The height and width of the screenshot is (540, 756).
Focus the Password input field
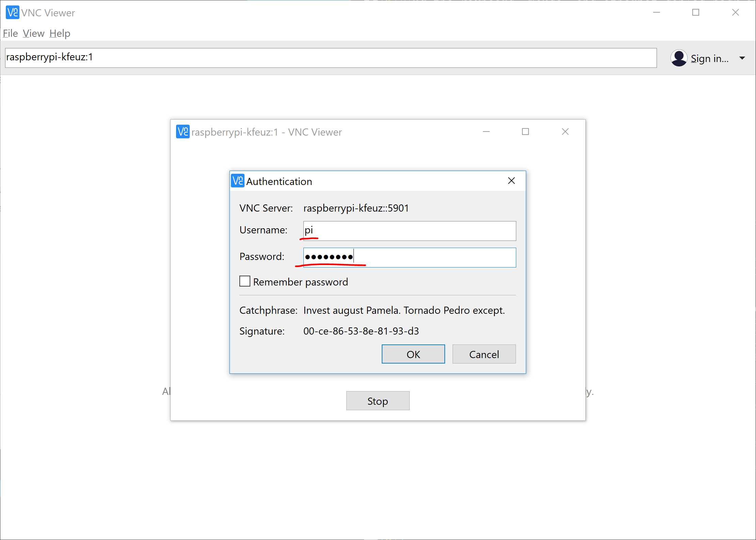tap(410, 257)
